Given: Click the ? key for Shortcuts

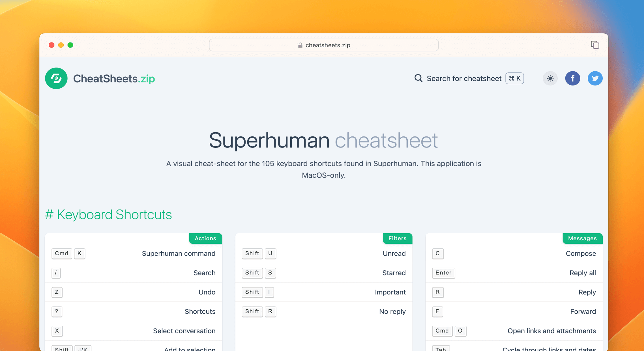Looking at the screenshot, I should [x=57, y=311].
